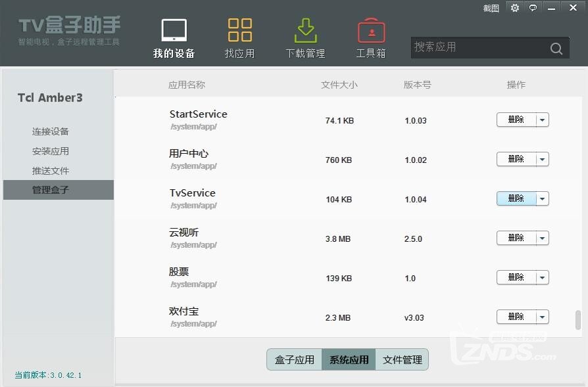The image size is (588, 387).
Task: Switch to the 文件管理 tab
Action: pos(402,359)
